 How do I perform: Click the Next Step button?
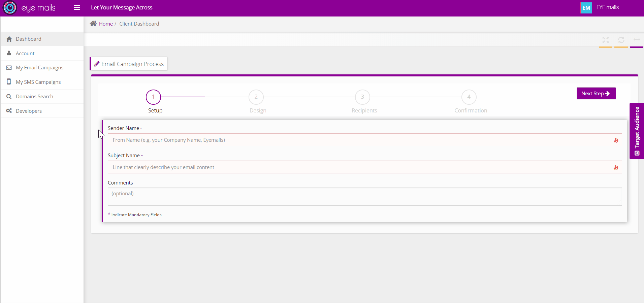pos(596,94)
